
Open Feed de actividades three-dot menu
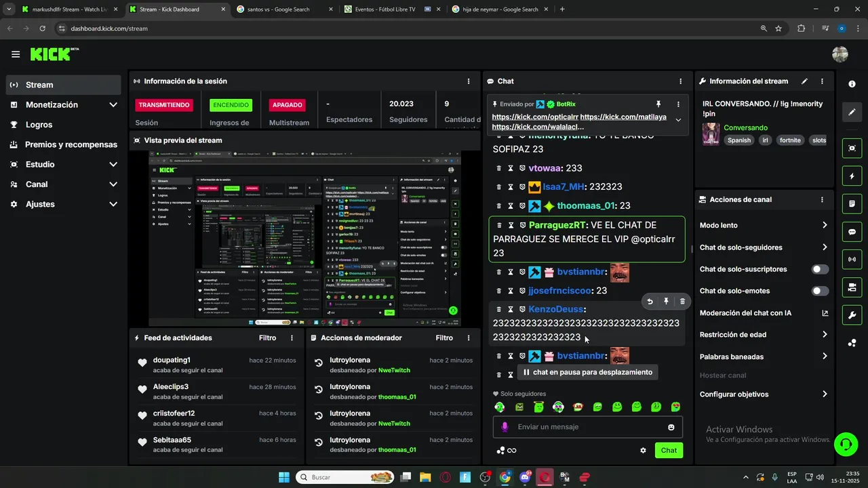coord(292,338)
